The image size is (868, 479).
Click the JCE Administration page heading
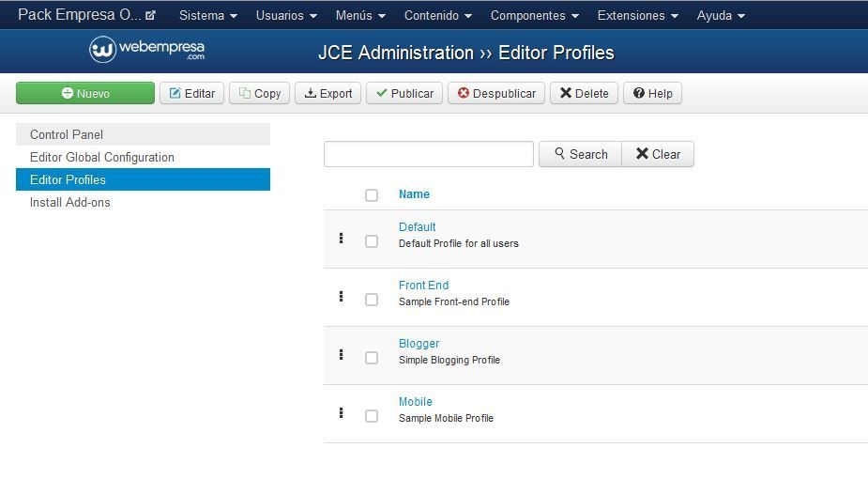coord(465,53)
